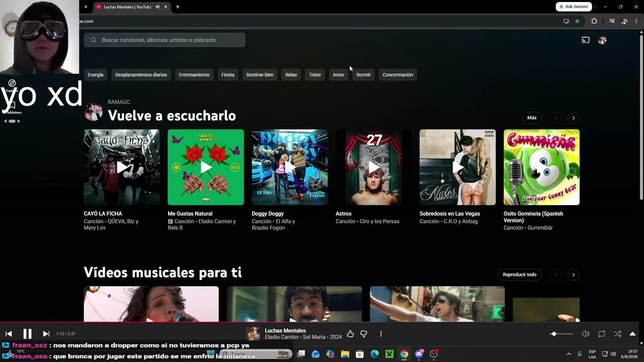Open Discord from the taskbar
The width and height of the screenshot is (644, 362).
coord(419,354)
